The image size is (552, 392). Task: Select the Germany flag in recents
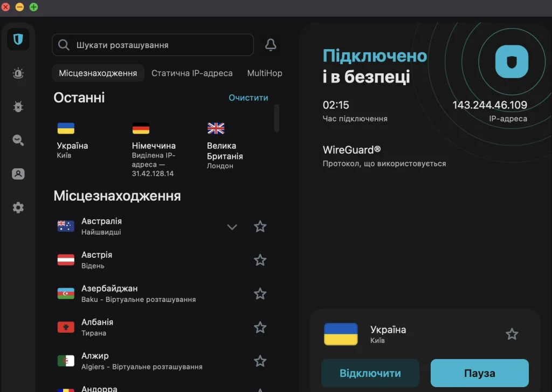(x=141, y=128)
